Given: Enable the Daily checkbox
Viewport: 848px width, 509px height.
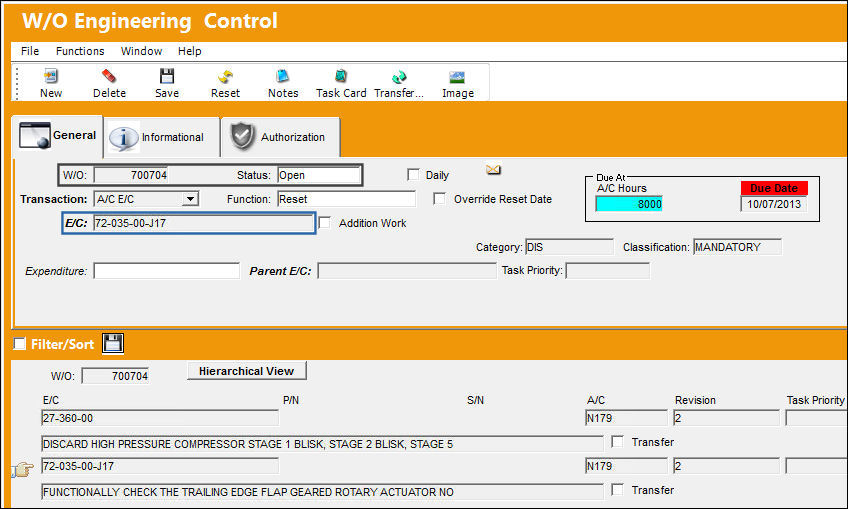Looking at the screenshot, I should click(x=413, y=175).
